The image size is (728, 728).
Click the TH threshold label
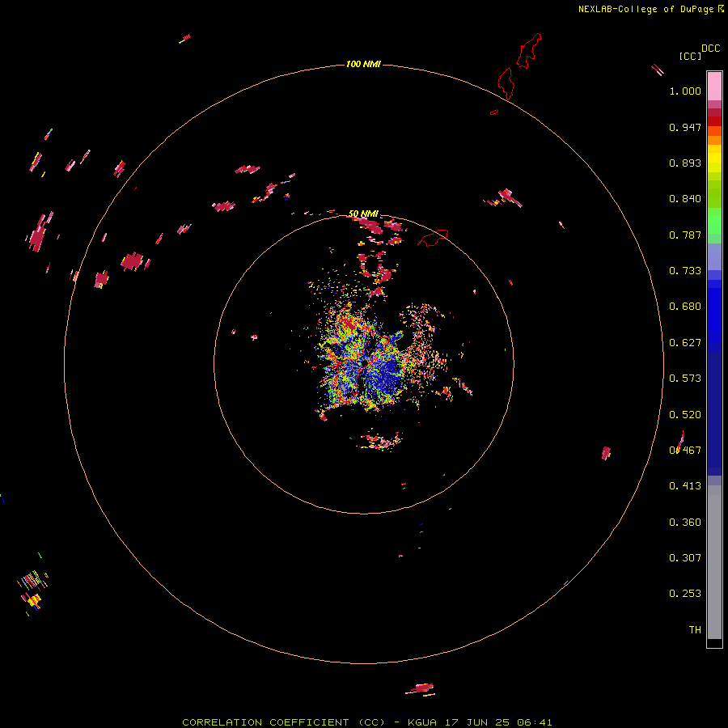tap(695, 630)
